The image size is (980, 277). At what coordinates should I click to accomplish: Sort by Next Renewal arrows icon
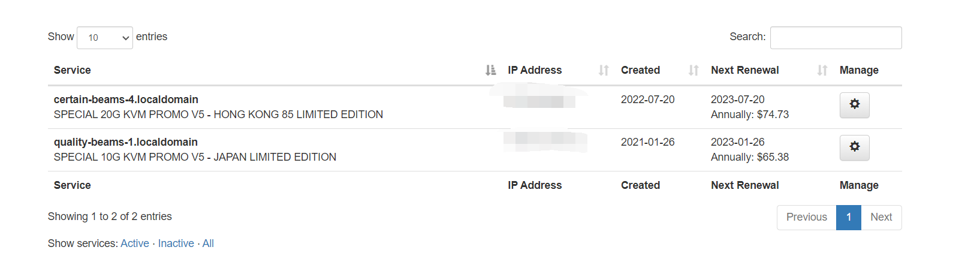coord(822,70)
